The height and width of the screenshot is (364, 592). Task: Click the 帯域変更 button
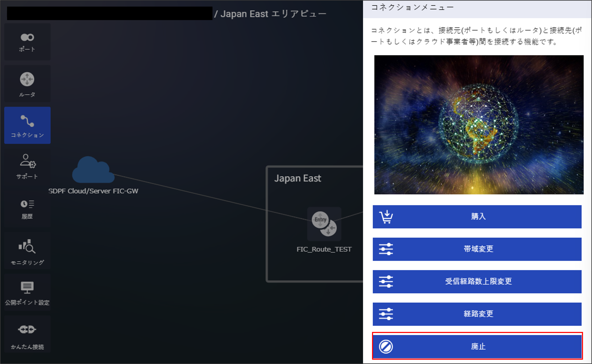(477, 249)
